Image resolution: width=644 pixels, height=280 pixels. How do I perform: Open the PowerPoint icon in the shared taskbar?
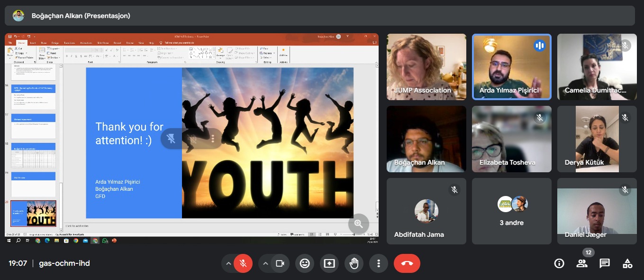pos(114,241)
